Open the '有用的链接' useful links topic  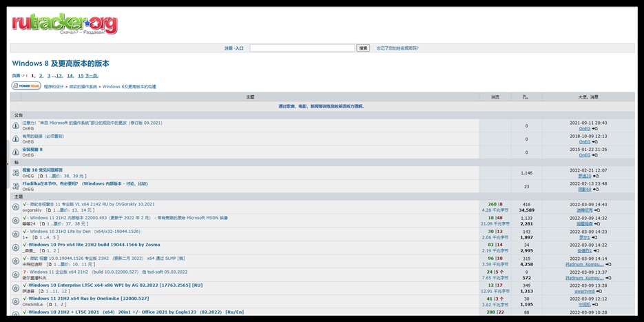[43, 136]
